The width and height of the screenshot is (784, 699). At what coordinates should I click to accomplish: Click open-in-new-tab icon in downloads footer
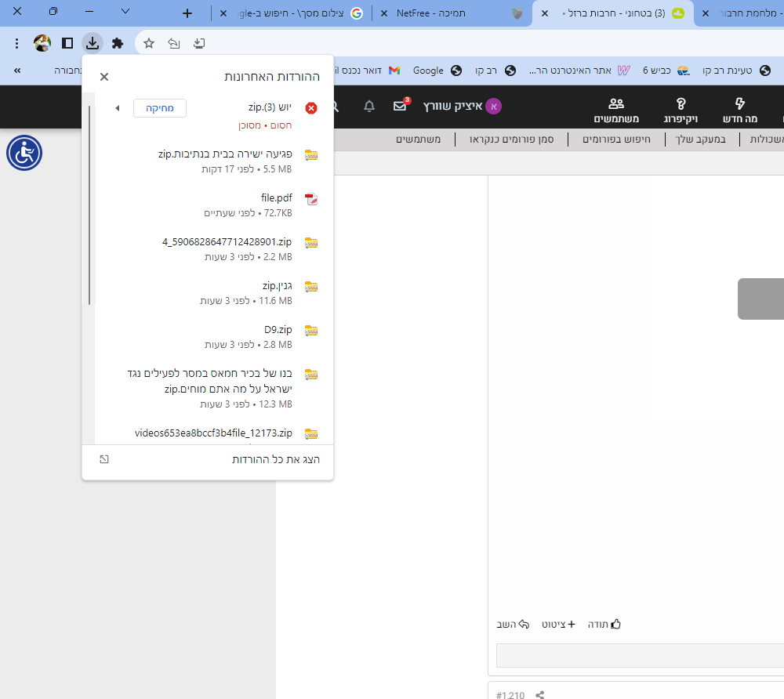coord(104,459)
